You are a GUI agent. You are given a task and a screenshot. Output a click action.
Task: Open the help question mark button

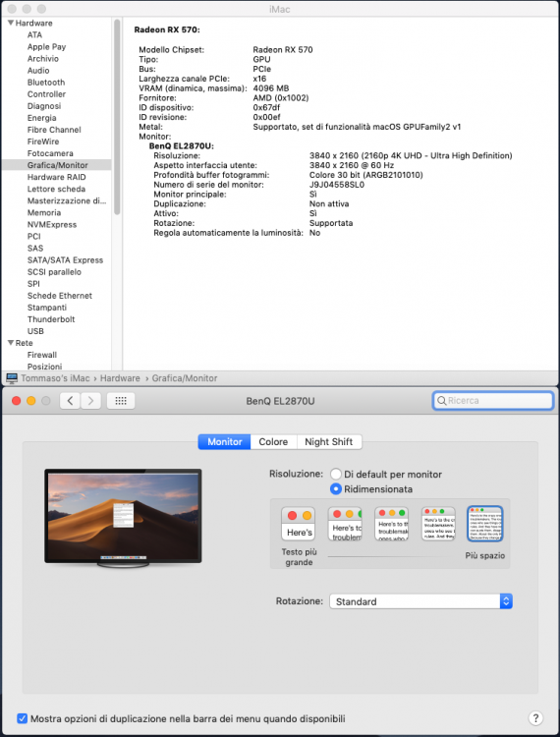point(535,717)
